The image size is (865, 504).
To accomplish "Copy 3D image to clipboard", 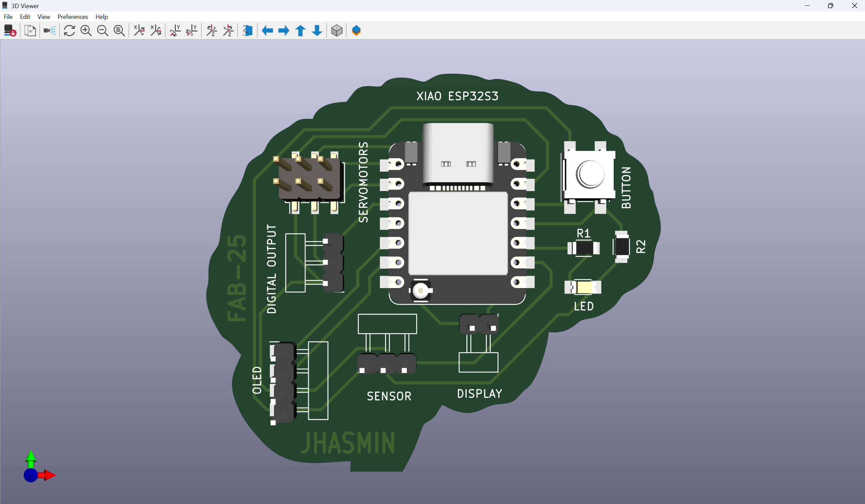I will (30, 30).
